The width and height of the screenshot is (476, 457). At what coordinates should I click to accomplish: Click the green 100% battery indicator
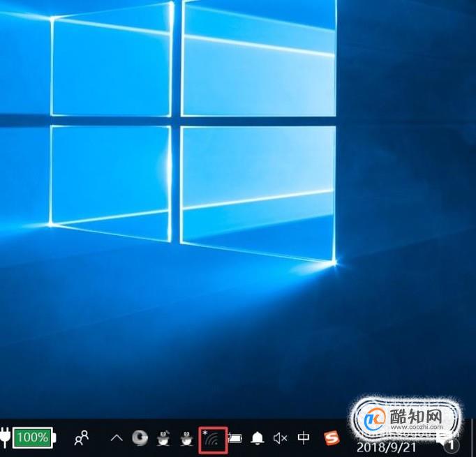click(34, 437)
